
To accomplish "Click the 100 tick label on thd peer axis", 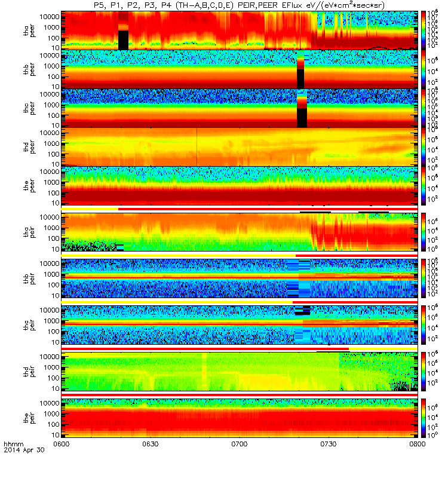I will coord(53,154).
